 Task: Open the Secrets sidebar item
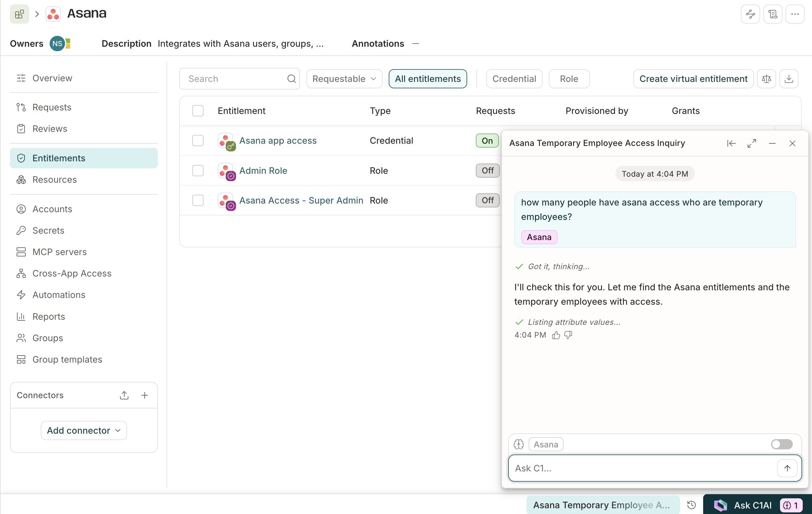84,230
